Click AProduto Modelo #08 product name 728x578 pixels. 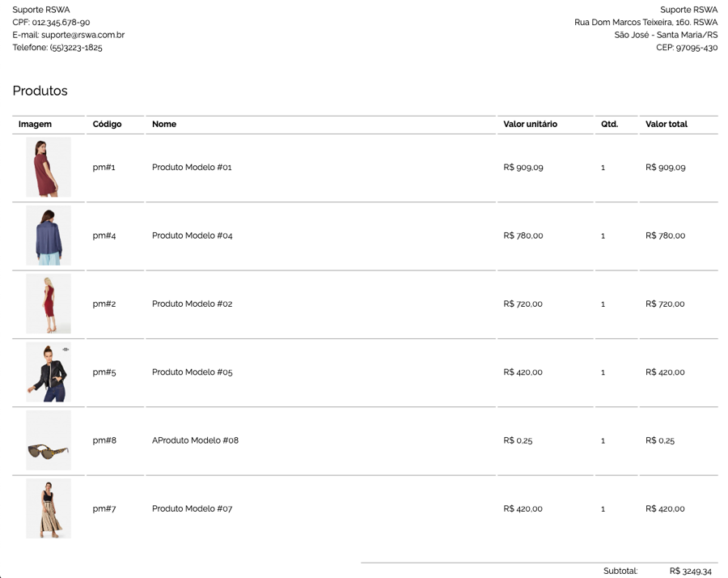coord(195,441)
